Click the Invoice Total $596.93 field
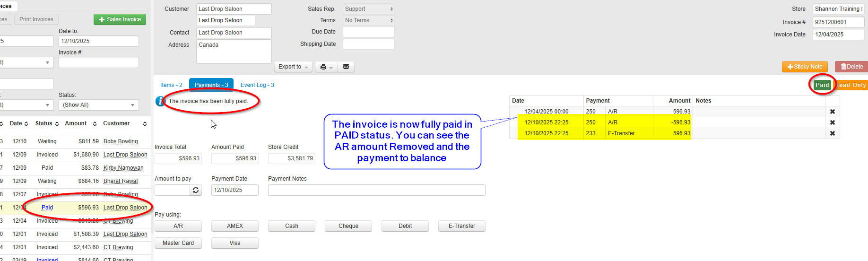This screenshot has width=868, height=261. 178,158
